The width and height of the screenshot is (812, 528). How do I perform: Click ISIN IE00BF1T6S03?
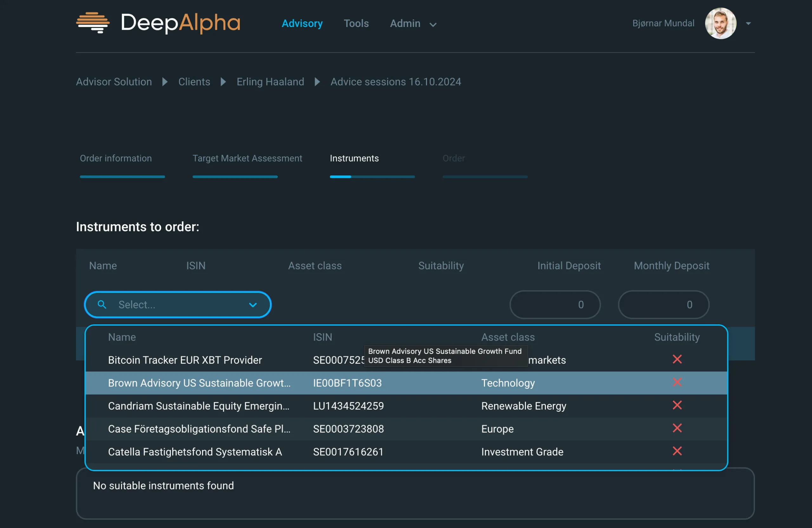coord(347,383)
